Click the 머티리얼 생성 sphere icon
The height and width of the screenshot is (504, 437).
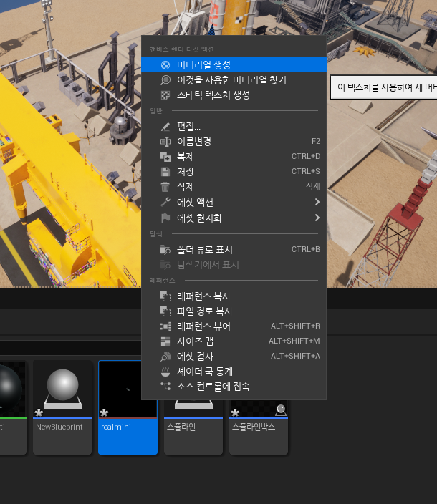(x=165, y=65)
